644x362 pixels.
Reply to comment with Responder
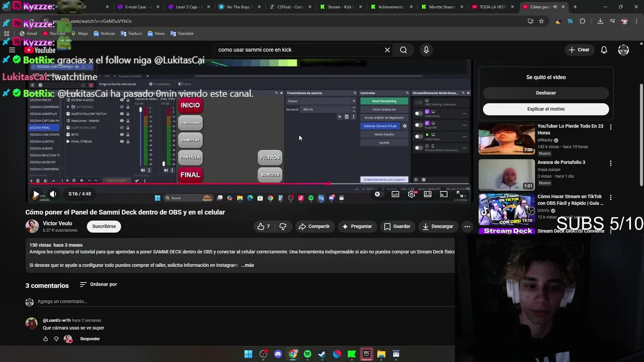click(90, 339)
